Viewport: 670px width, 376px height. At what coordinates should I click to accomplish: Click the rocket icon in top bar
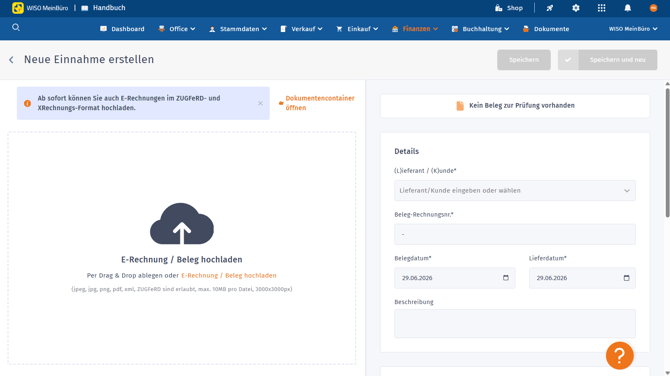coord(550,8)
